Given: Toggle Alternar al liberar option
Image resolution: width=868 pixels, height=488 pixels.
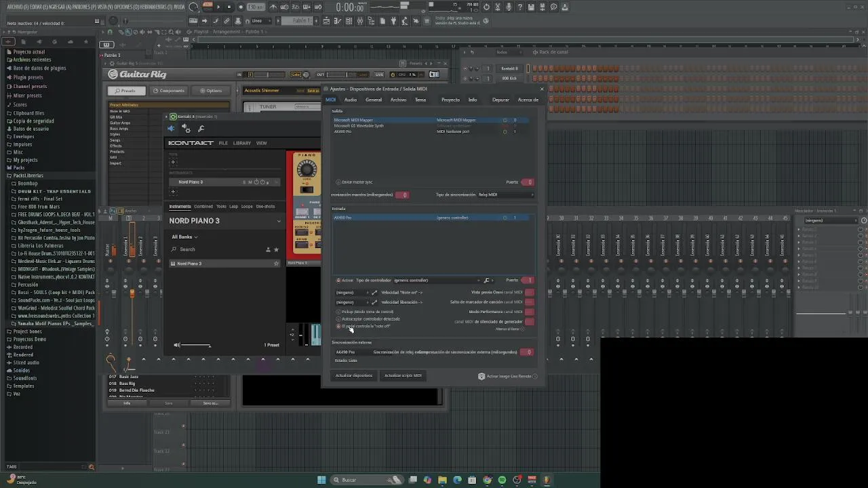Looking at the screenshot, I should click(523, 329).
